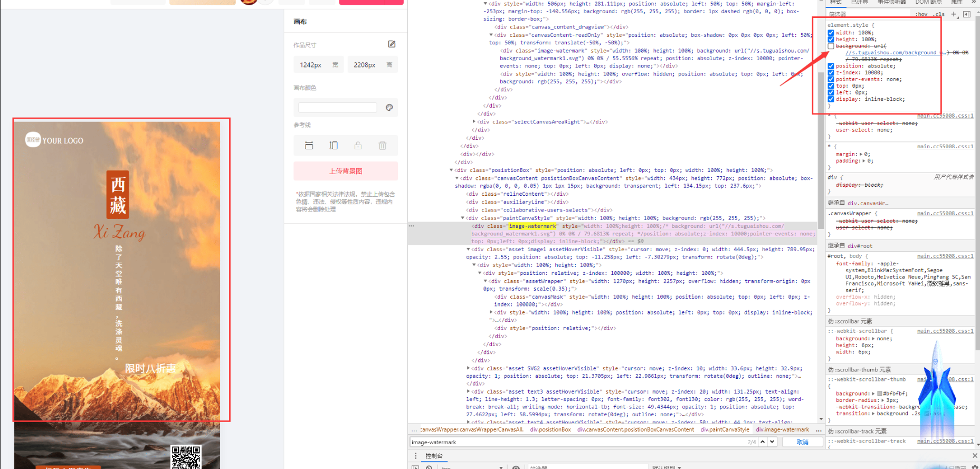Click the edit canvas size icon
This screenshot has width=980, height=469.
(392, 44)
